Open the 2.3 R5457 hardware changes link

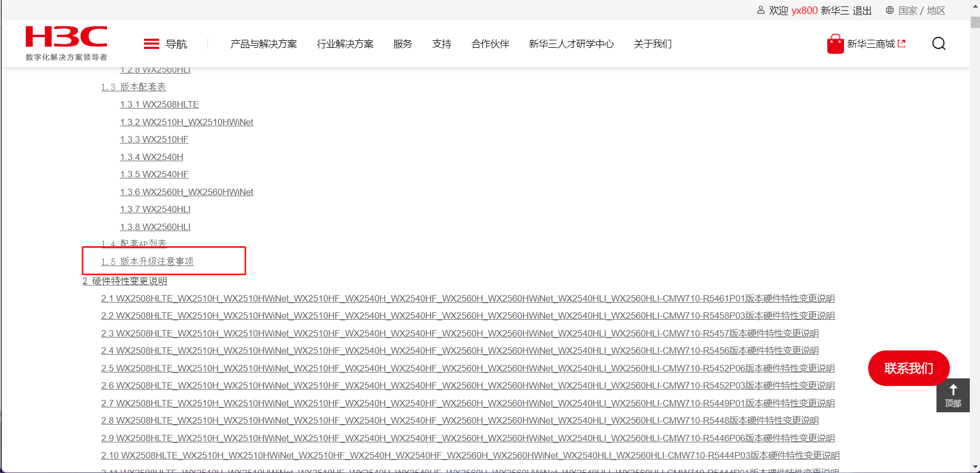(460, 333)
